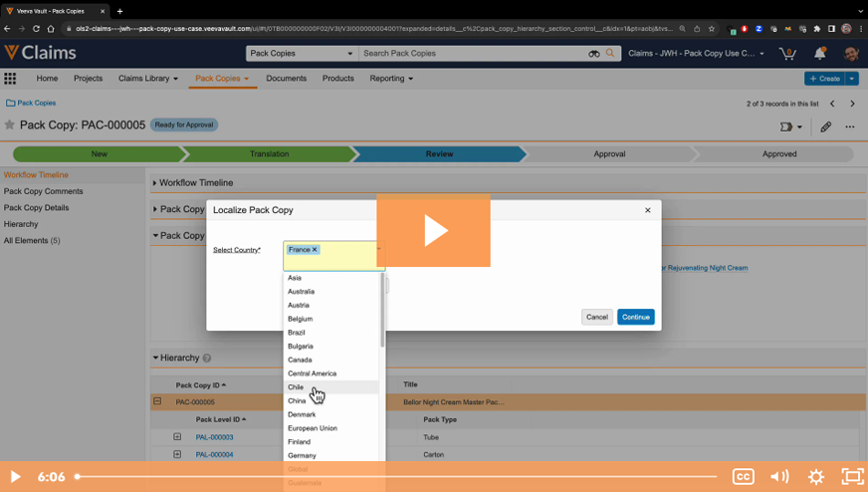Open the Pack Copies tab

pos(222,79)
